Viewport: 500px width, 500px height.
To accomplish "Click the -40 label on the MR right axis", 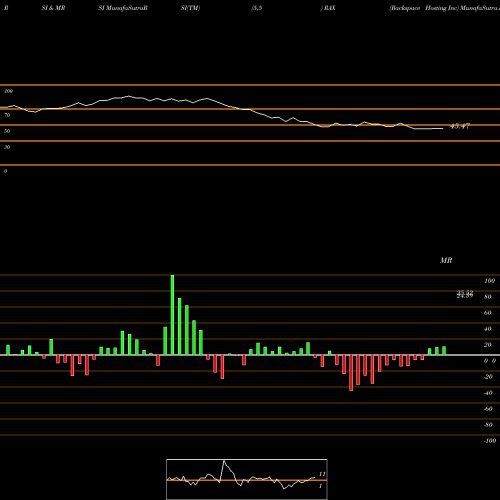I will (x=488, y=393).
